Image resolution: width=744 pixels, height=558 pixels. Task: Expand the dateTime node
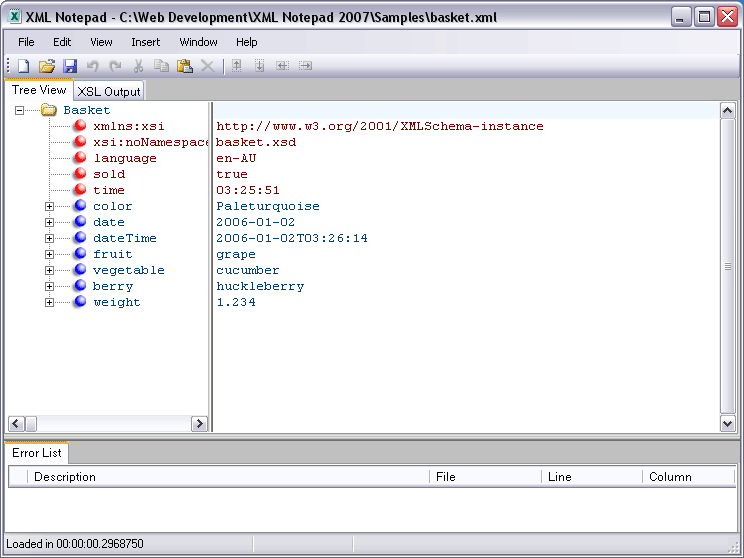49,238
